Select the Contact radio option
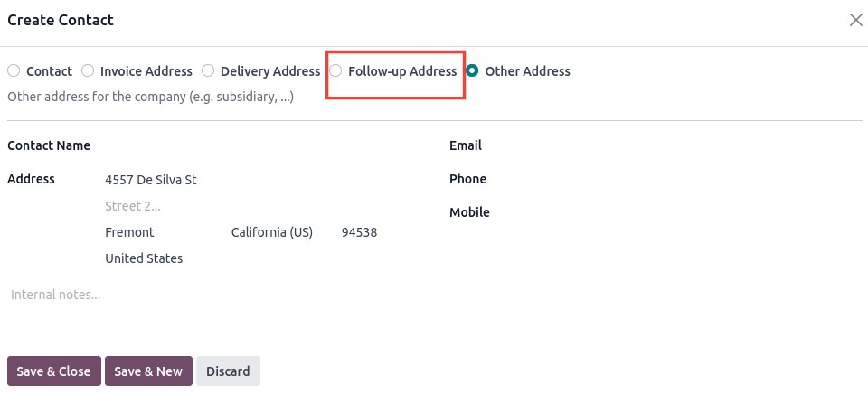This screenshot has height=394, width=868. pyautogui.click(x=14, y=70)
